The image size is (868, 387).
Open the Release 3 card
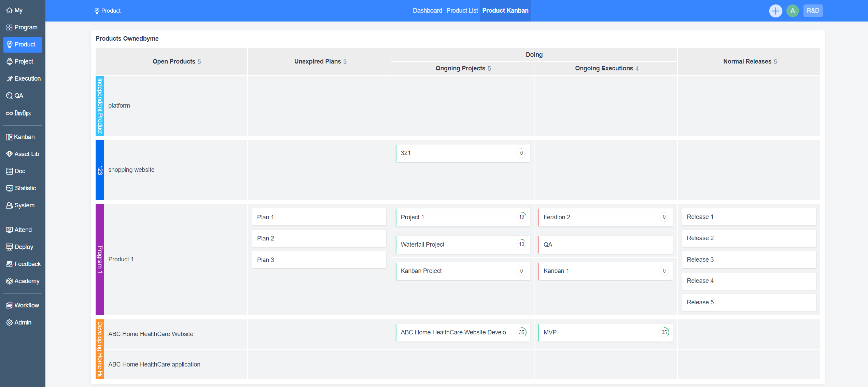tap(748, 260)
